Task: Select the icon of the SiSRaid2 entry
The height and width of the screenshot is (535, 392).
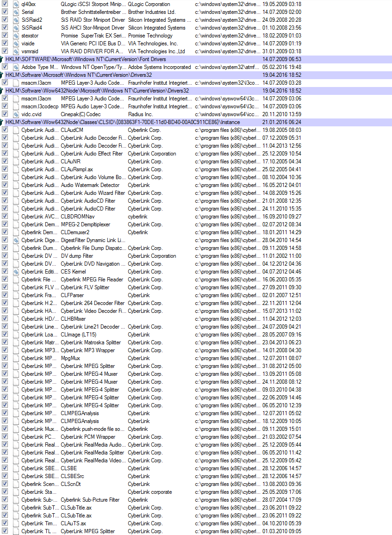Action: [x=16, y=20]
